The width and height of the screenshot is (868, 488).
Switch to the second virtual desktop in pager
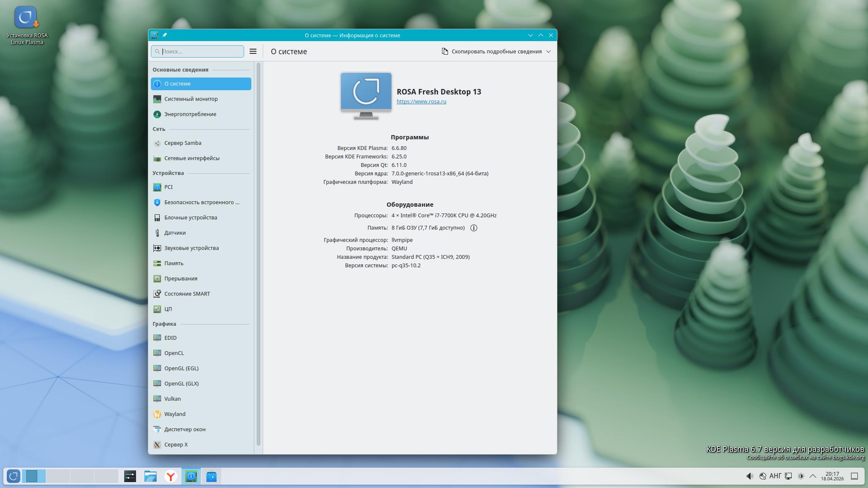[x=58, y=476]
